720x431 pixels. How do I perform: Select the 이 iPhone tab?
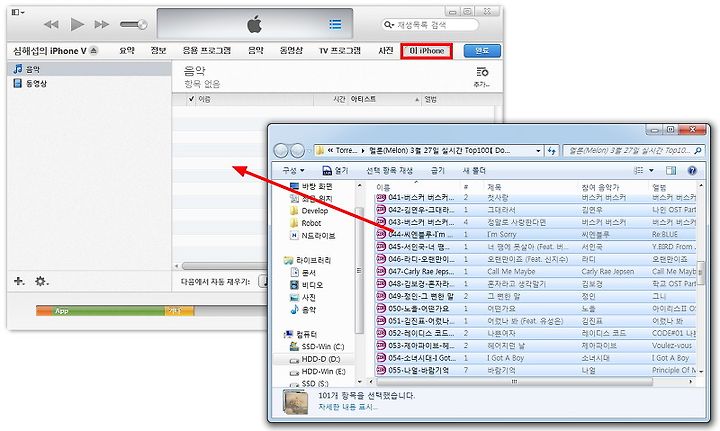(x=427, y=50)
